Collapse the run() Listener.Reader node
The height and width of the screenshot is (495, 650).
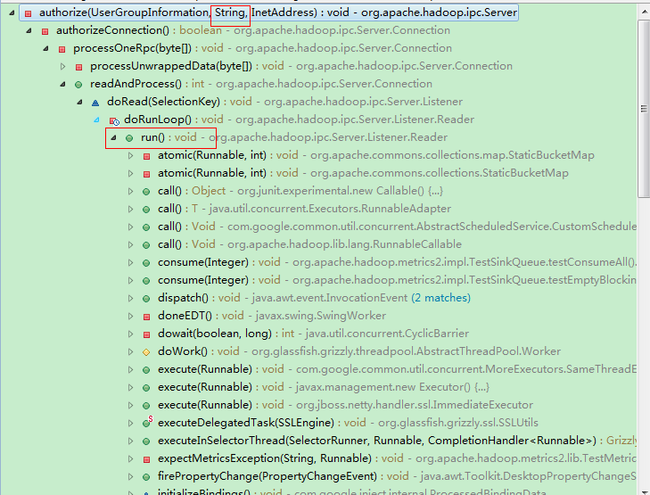pyautogui.click(x=114, y=138)
